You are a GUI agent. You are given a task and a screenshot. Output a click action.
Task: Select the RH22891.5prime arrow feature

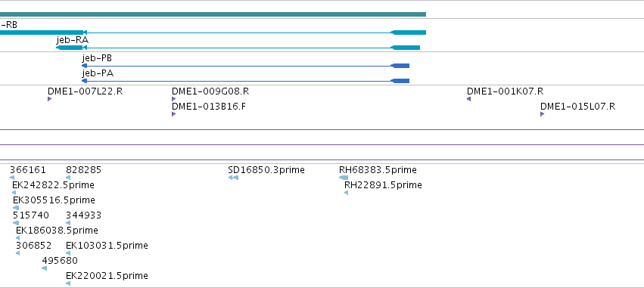tap(347, 193)
